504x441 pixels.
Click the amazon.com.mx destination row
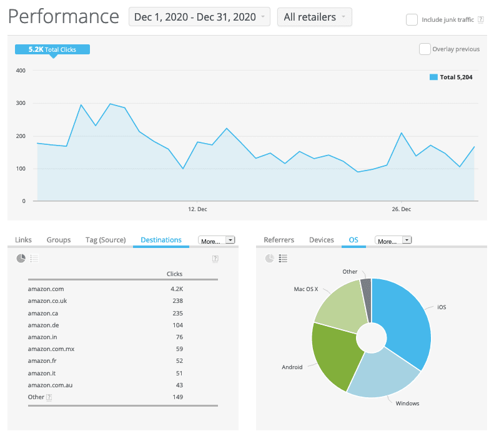(123, 349)
